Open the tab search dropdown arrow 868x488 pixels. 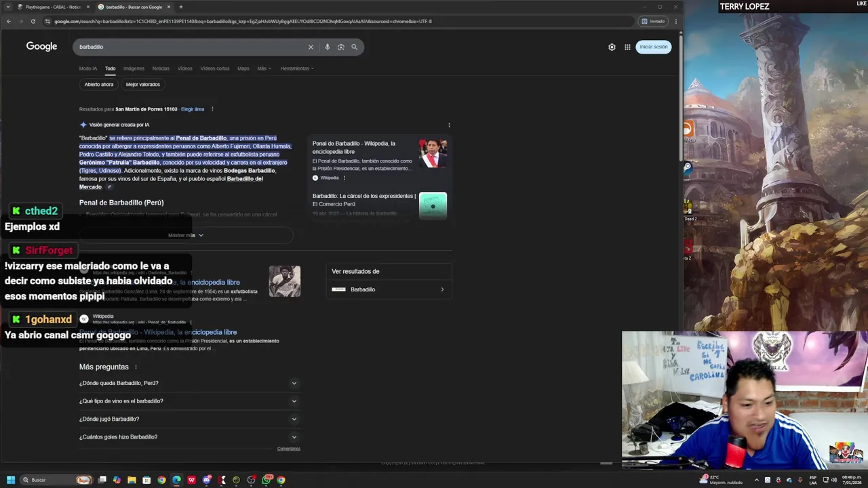[8, 7]
